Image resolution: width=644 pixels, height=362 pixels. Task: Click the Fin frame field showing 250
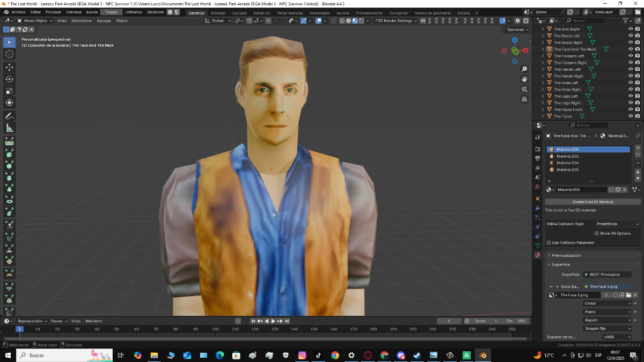pyautogui.click(x=516, y=321)
